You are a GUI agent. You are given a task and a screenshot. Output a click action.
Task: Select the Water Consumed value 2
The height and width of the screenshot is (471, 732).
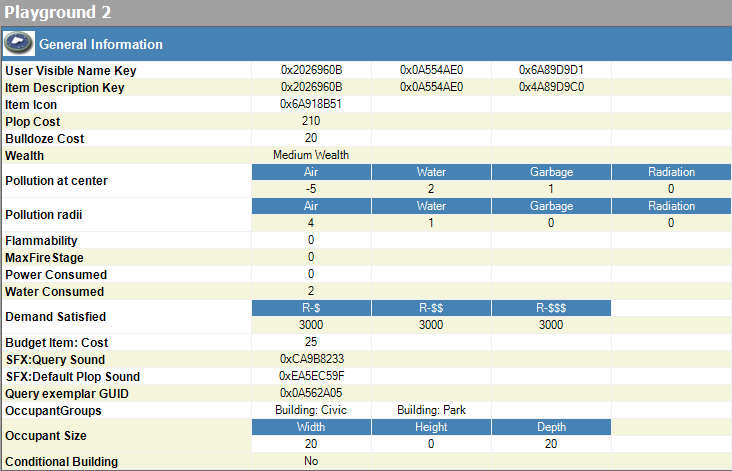[311, 291]
